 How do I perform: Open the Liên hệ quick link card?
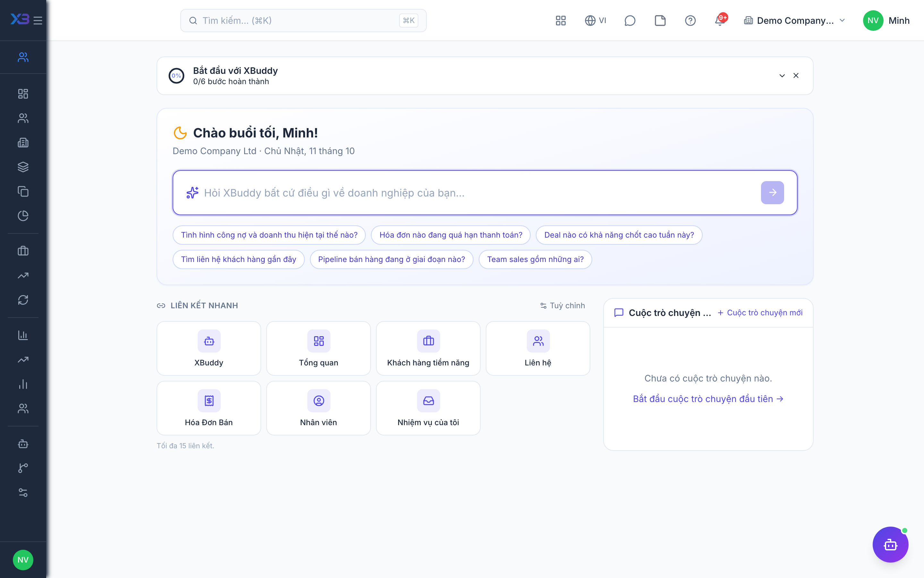tap(538, 348)
